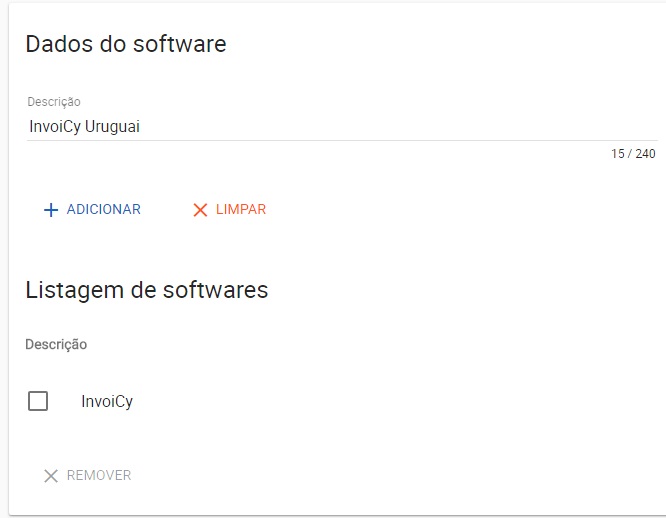Tick the checkbox for InvoiCy

tap(38, 402)
